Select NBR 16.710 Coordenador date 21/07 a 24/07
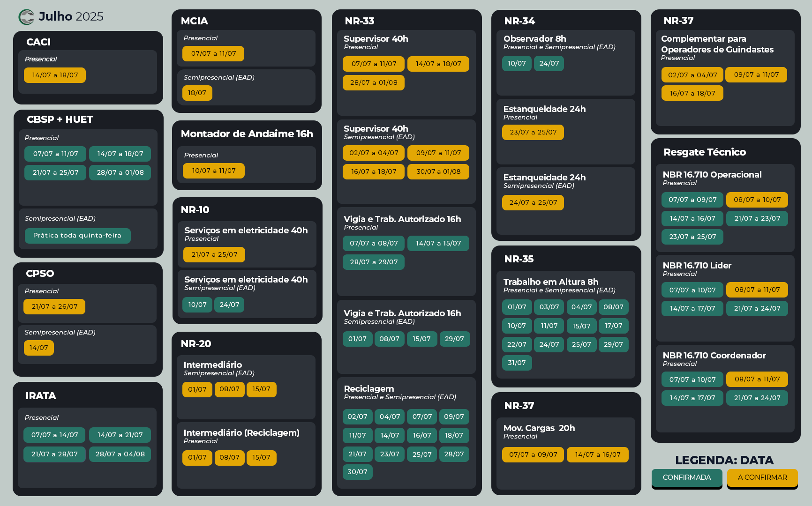This screenshot has width=812, height=506. pos(757,398)
